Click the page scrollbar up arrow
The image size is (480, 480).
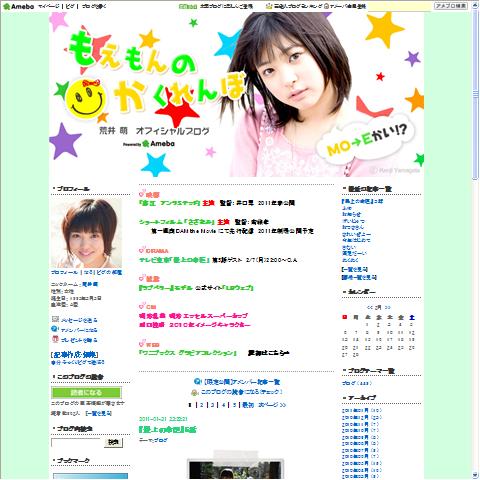[x=476, y=4]
